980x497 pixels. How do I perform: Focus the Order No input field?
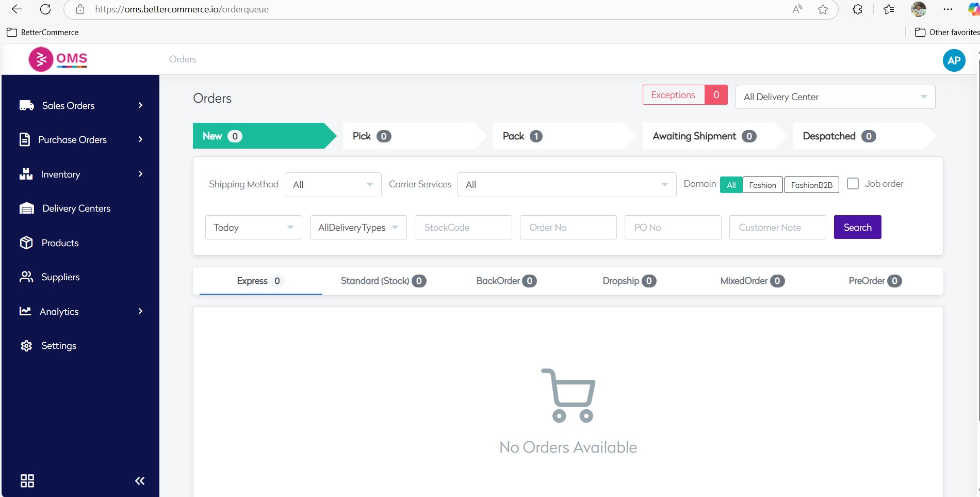pos(568,228)
